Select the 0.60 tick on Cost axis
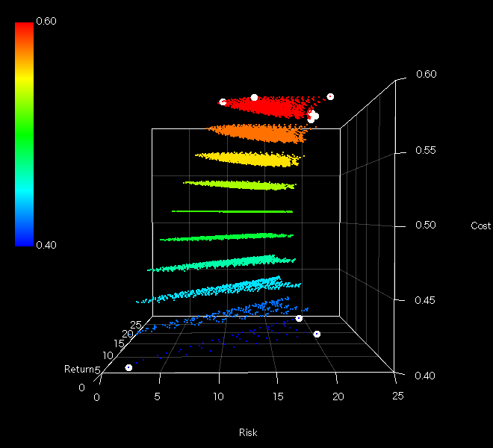Viewport: 493px width, 448px height. tap(427, 74)
